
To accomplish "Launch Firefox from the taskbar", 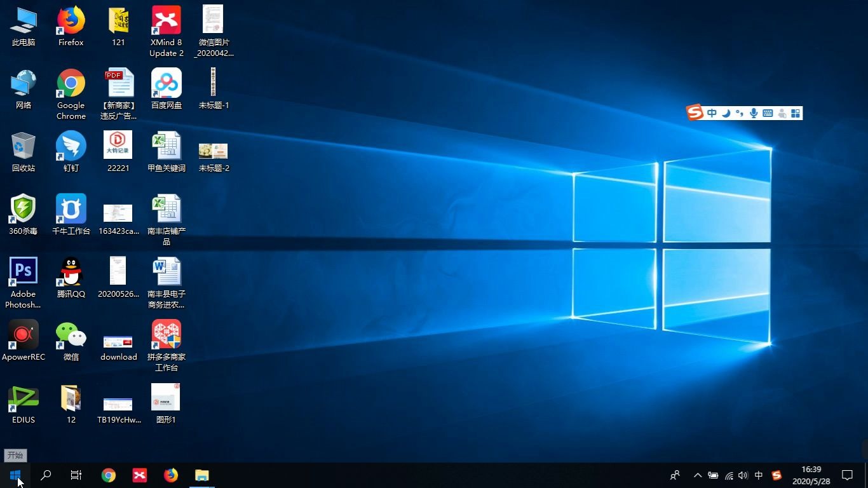I will [171, 475].
